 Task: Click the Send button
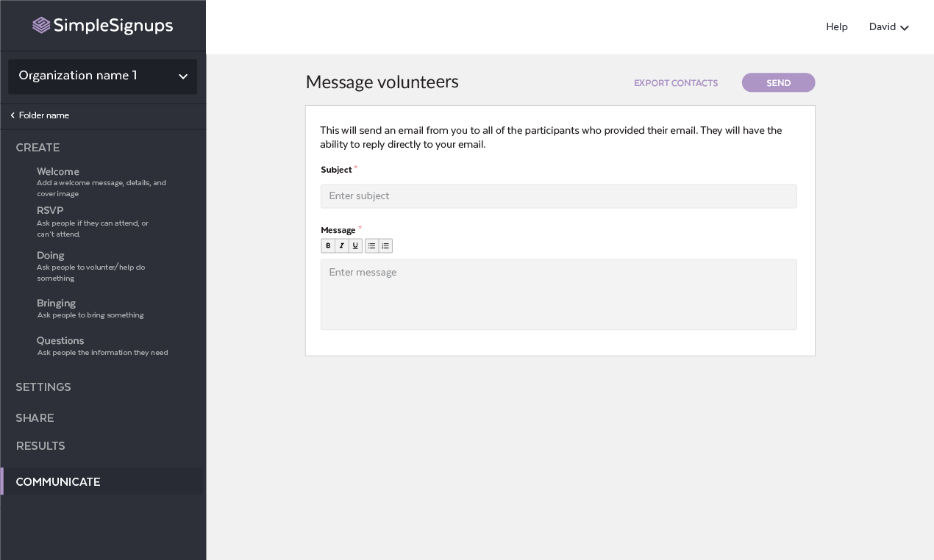778,82
